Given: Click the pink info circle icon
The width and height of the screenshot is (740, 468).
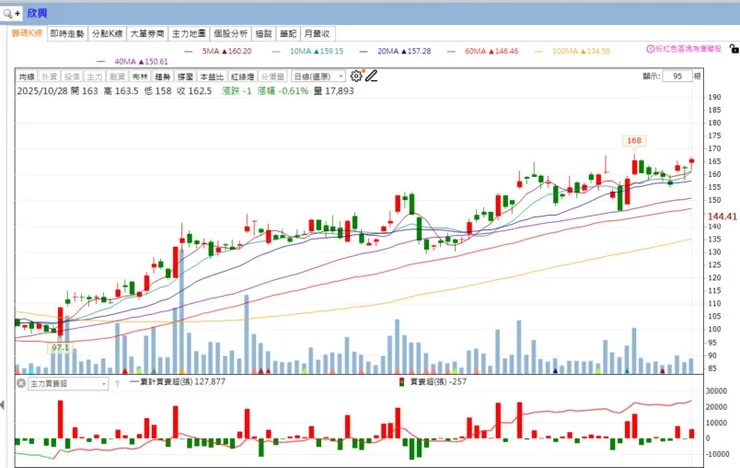Looking at the screenshot, I should point(650,49).
